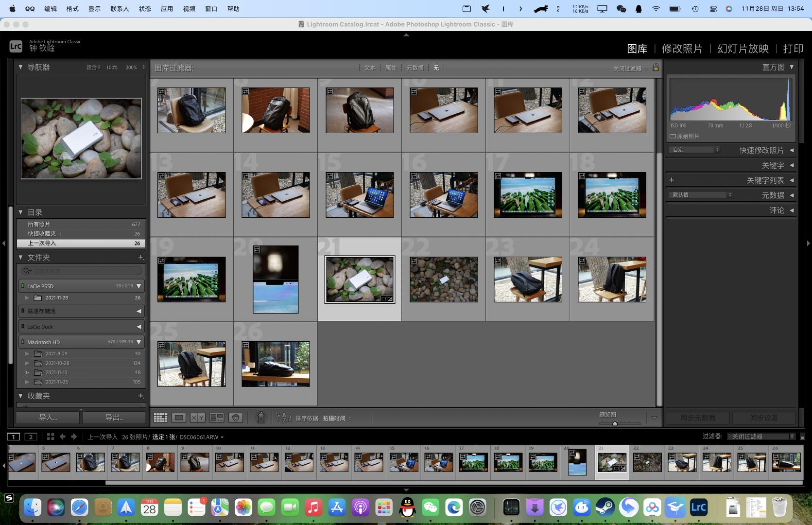Open People view face icon
The height and width of the screenshot is (525, 812).
point(236,418)
